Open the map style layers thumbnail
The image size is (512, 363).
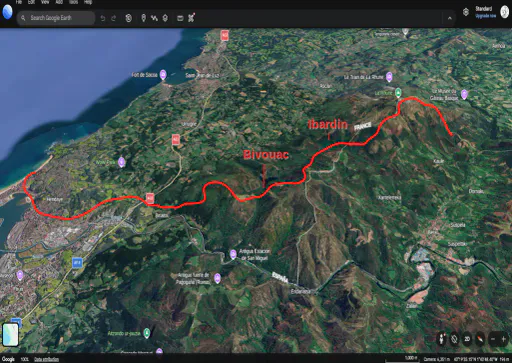[10, 335]
